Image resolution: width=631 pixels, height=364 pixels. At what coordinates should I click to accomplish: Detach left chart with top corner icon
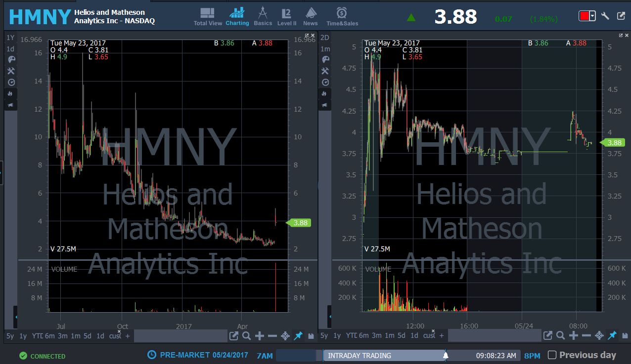pyautogui.click(x=307, y=35)
